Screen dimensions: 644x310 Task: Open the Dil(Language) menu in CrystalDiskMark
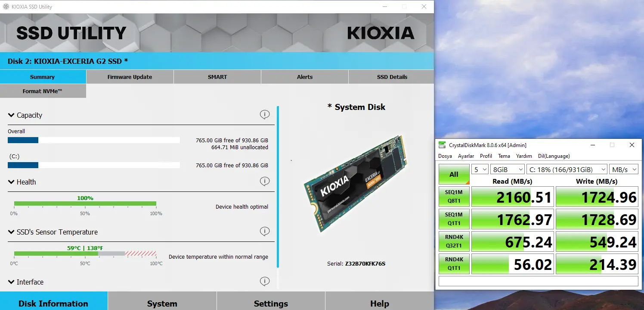pyautogui.click(x=554, y=156)
